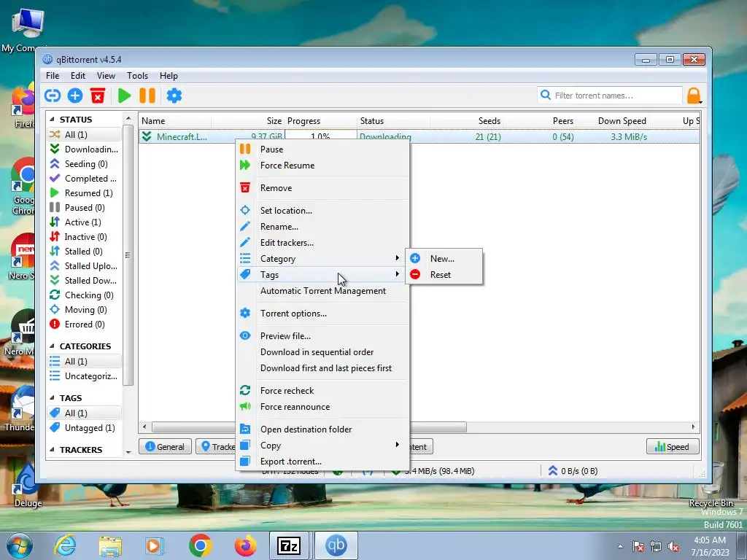Viewport: 747px width, 560px height.
Task: Select Completed status filter
Action: [x=85, y=179]
